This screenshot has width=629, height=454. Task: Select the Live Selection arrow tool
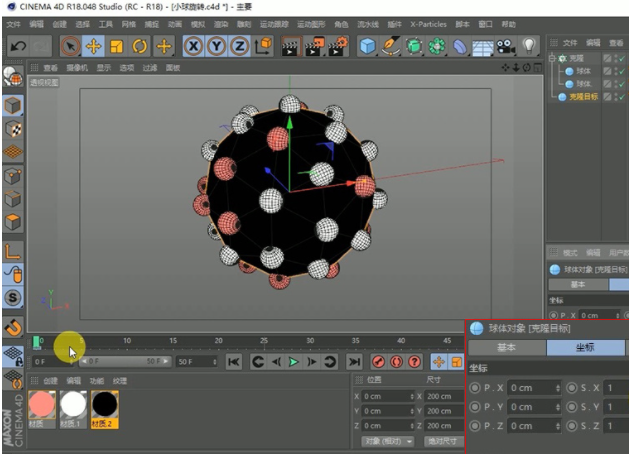[71, 46]
